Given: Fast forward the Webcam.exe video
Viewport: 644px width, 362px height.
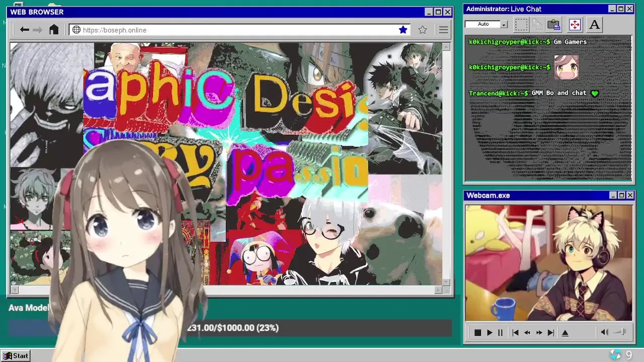Looking at the screenshot, I should click(539, 332).
